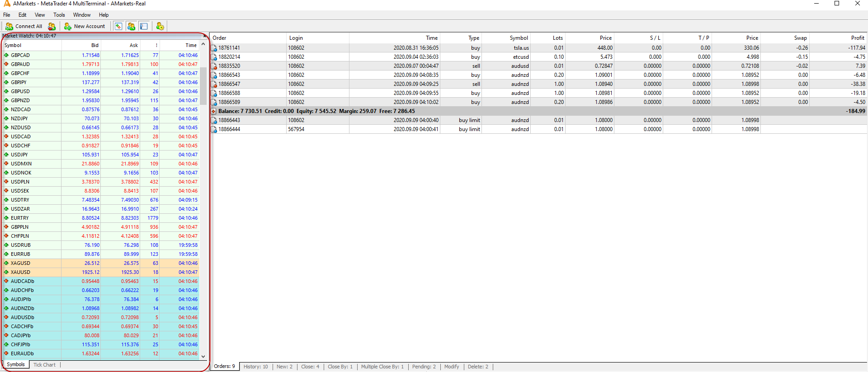Open the account Options gear icon
Screen dimensions: 868x372
[x=160, y=26]
